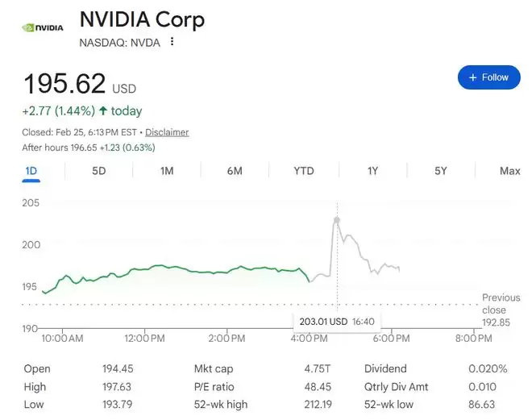
Task: Show the 6M chart range
Action: 235,171
